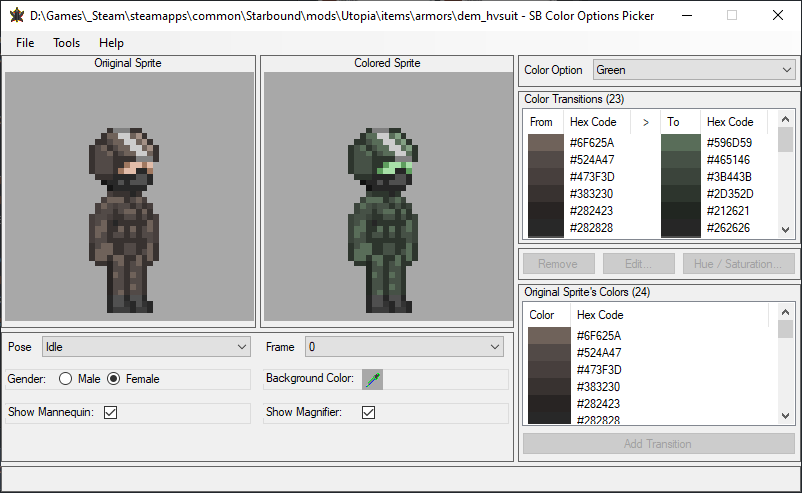Open the Frame dropdown set to 0
Viewport: 802px width, 493px height.
pos(404,347)
